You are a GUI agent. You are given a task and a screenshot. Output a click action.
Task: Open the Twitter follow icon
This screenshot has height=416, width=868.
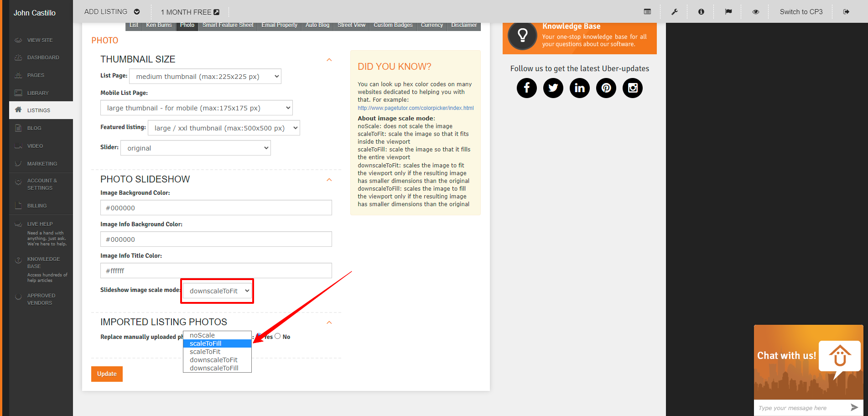tap(553, 88)
